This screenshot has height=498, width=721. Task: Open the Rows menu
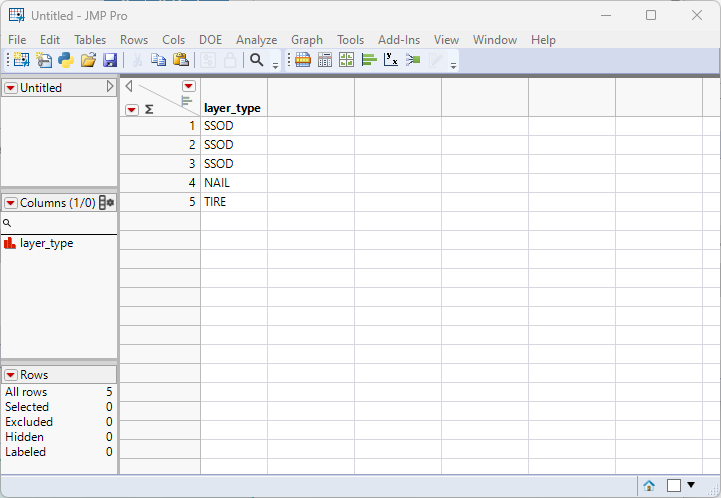pos(134,40)
